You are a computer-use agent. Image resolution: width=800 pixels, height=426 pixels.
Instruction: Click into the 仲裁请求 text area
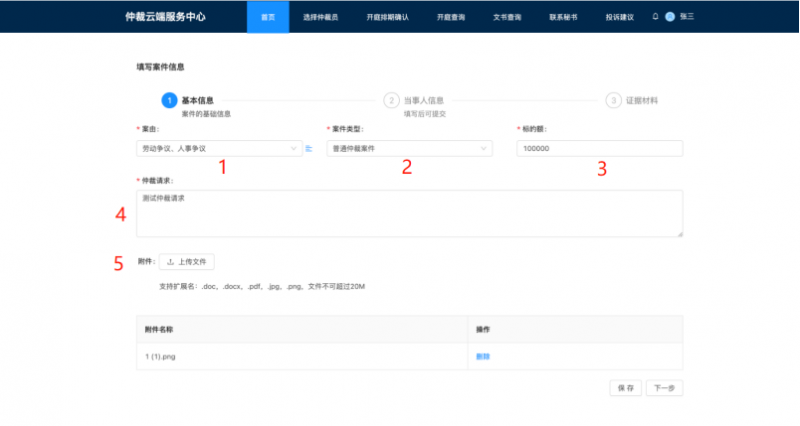click(x=409, y=213)
